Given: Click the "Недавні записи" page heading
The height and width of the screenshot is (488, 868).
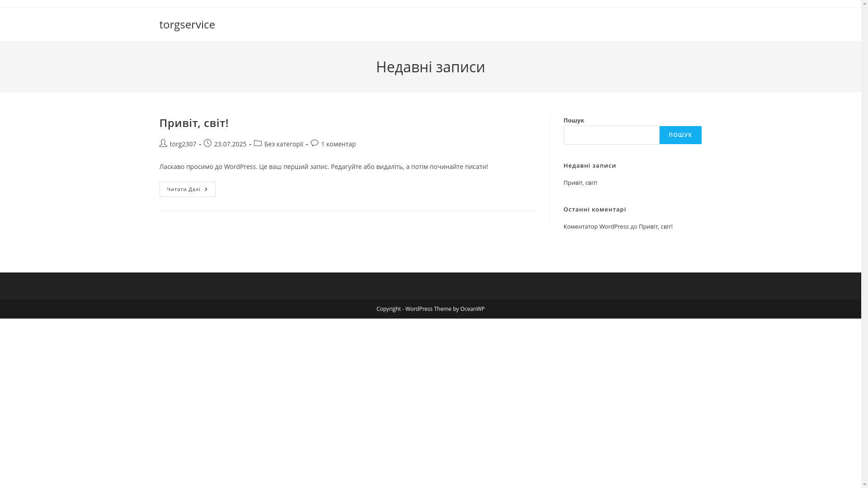Looking at the screenshot, I should pyautogui.click(x=430, y=67).
